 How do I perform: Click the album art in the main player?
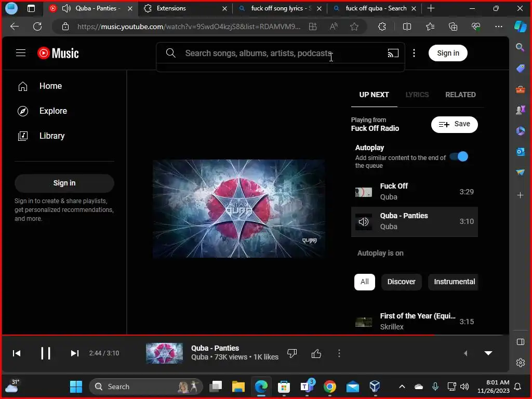[239, 209]
